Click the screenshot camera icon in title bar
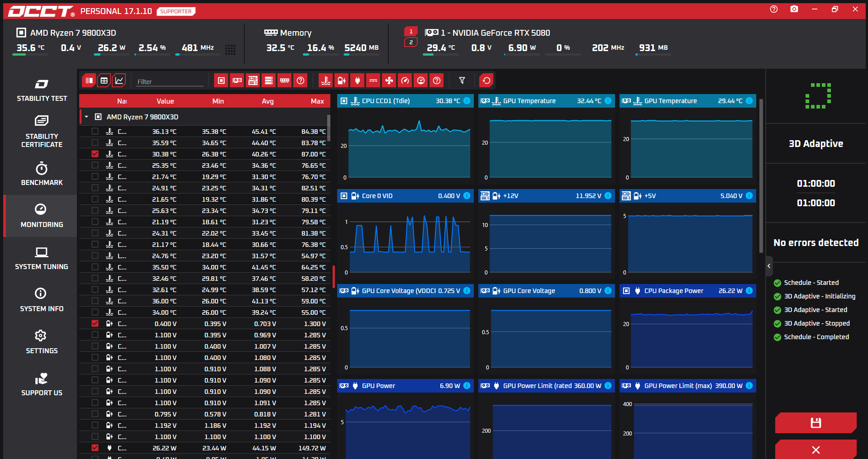Image resolution: width=868 pixels, height=459 pixels. coord(794,9)
